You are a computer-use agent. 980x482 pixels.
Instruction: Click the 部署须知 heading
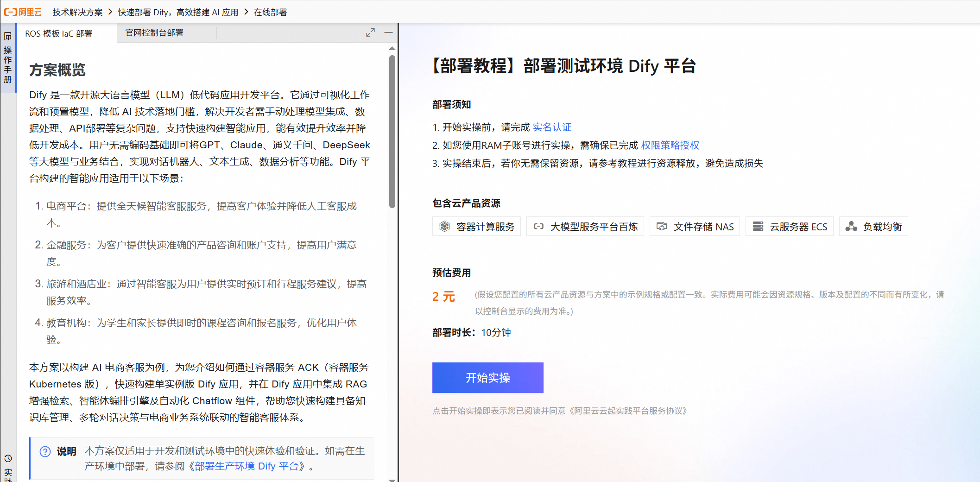[x=452, y=104]
